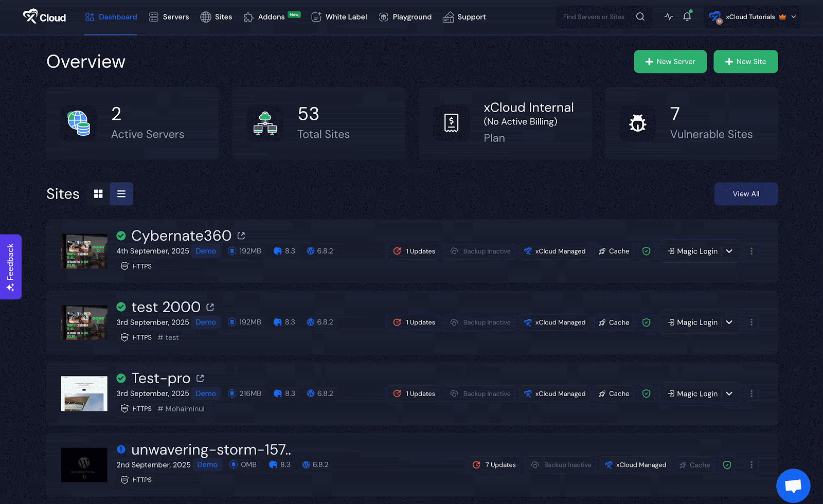Screen dimensions: 823x504
Task: Open the three-dot options menu for Test-pro
Action: 752,393
